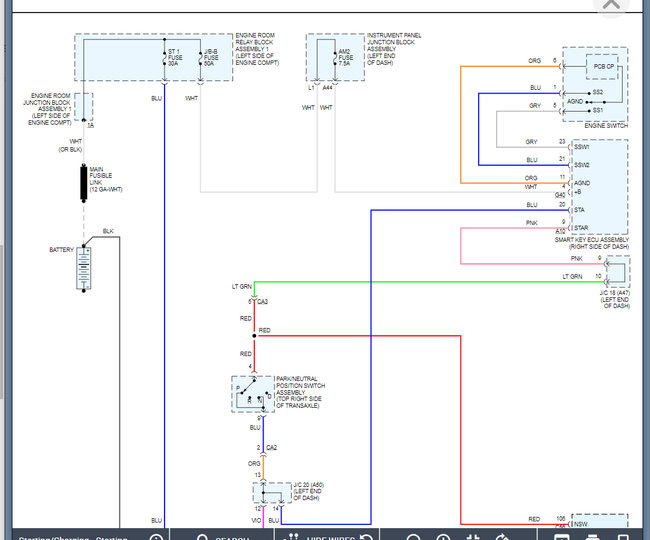The image size is (650, 540).
Task: Click the circle icon next to diagram title
Action: point(156,535)
